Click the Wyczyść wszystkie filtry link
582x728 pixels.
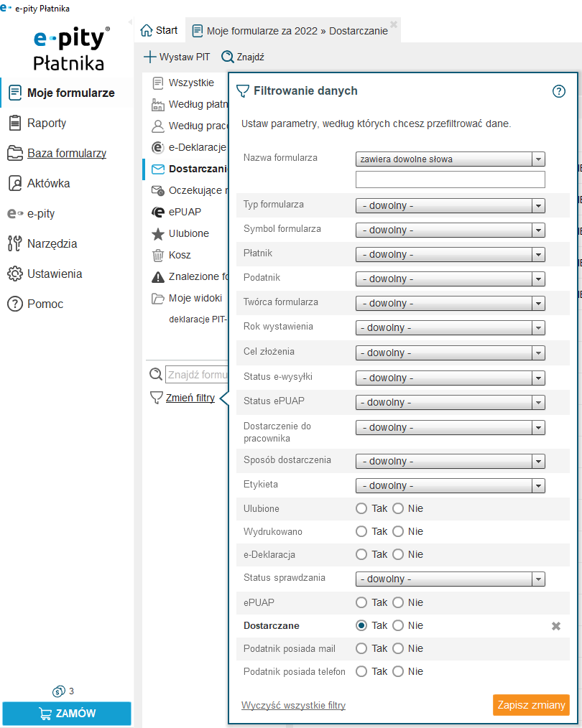point(294,705)
